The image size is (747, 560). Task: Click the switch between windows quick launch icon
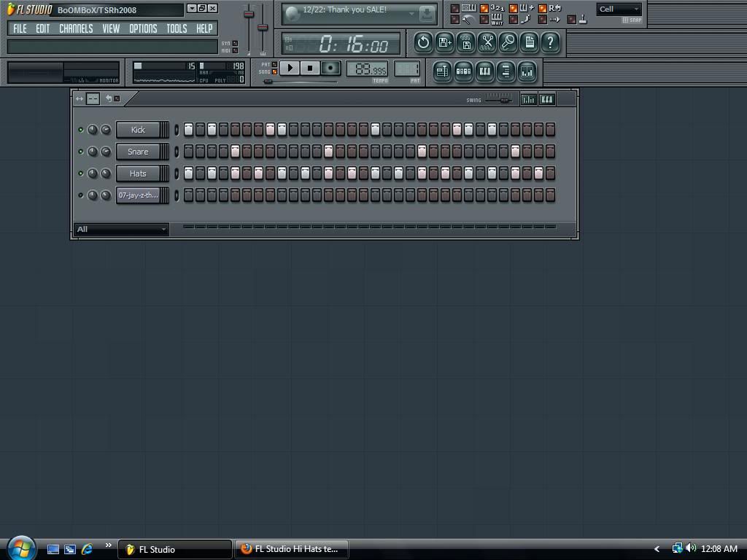(x=70, y=550)
